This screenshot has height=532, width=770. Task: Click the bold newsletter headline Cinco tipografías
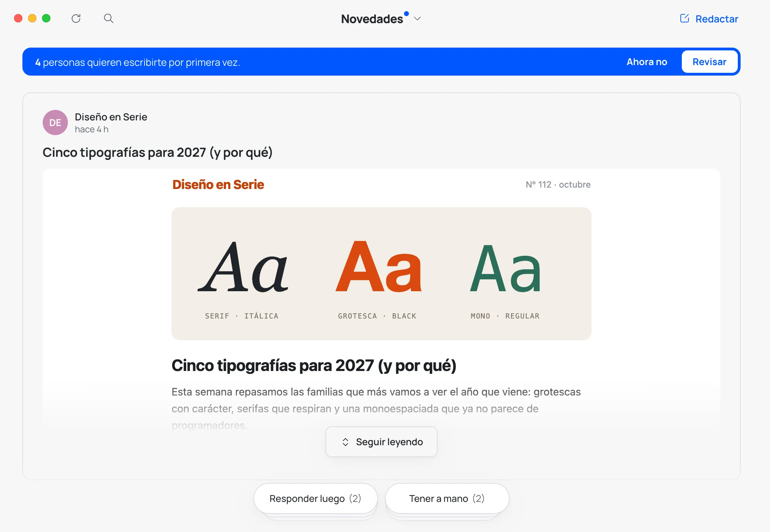click(x=314, y=366)
